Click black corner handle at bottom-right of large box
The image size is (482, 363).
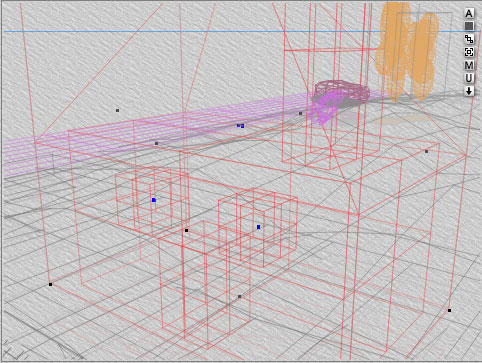[x=449, y=310]
